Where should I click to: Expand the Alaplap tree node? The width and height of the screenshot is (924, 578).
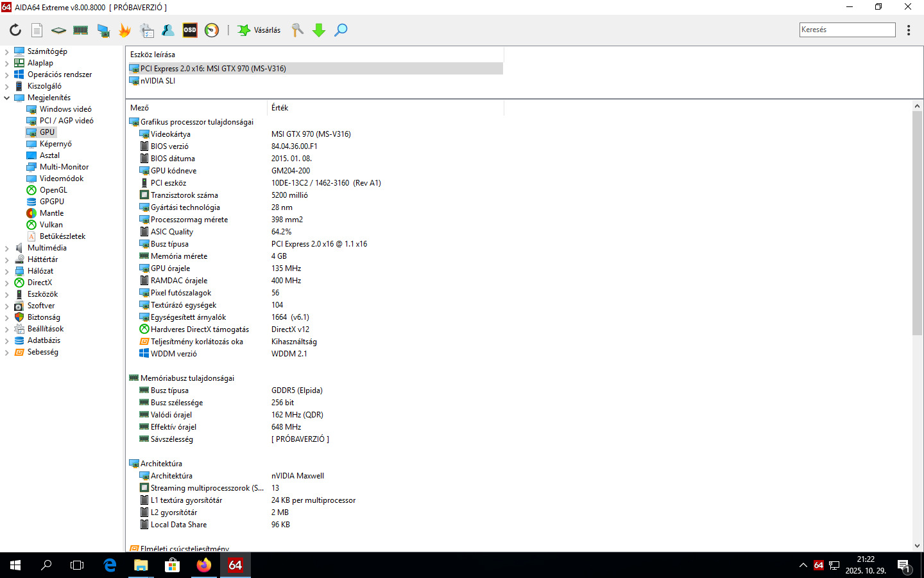point(7,63)
